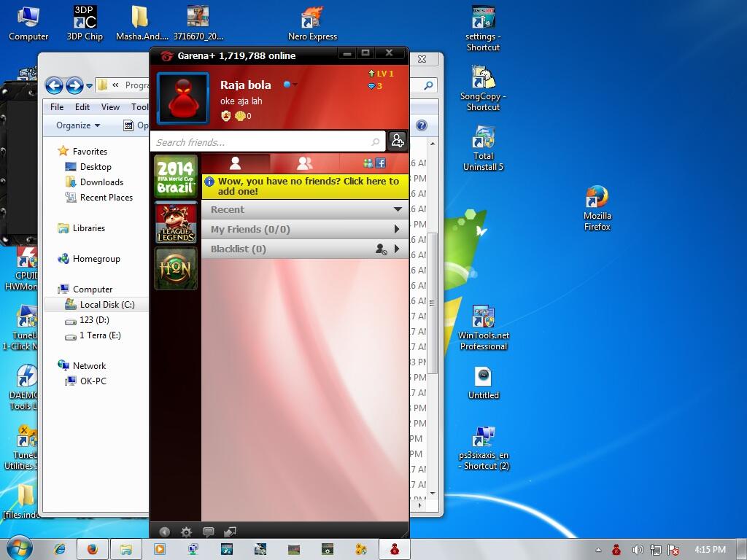
Task: Click the shield badge icon under status message
Action: coord(226,116)
